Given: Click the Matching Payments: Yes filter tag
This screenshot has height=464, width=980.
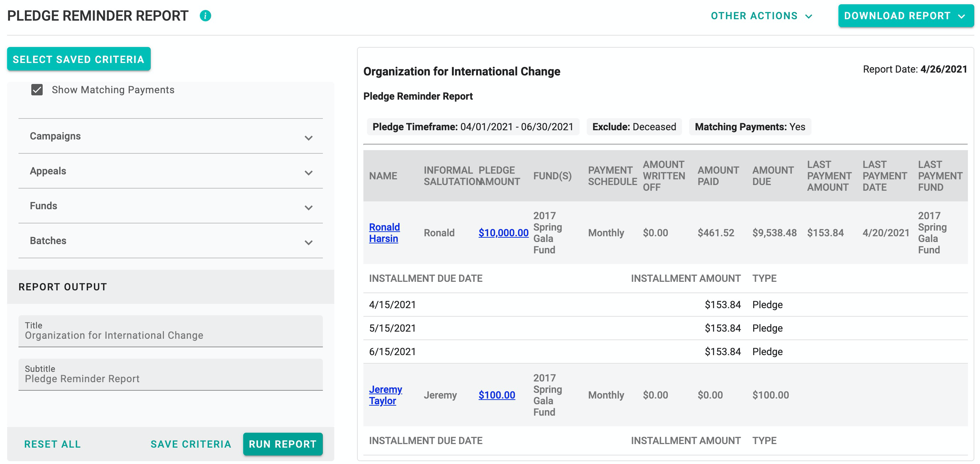Looking at the screenshot, I should [749, 127].
